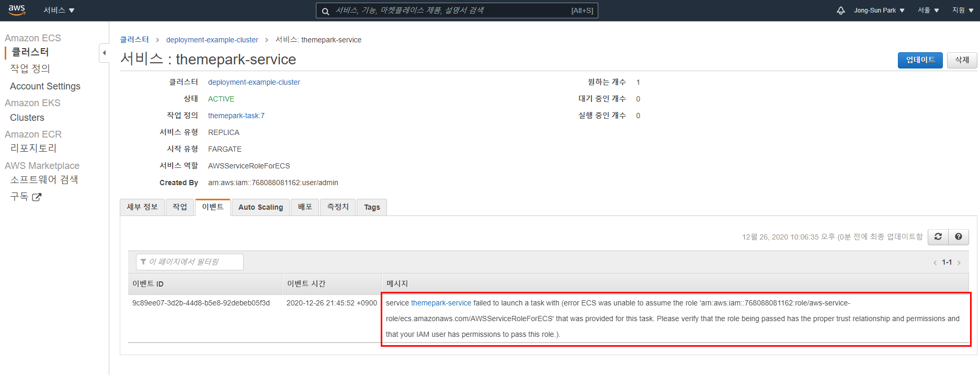Click the FARGATE launch type value
980x375 pixels.
(225, 149)
